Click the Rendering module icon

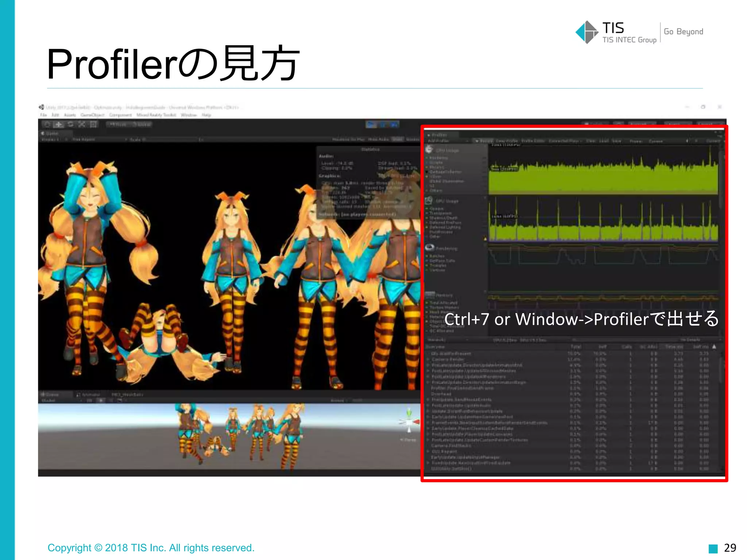coord(430,248)
